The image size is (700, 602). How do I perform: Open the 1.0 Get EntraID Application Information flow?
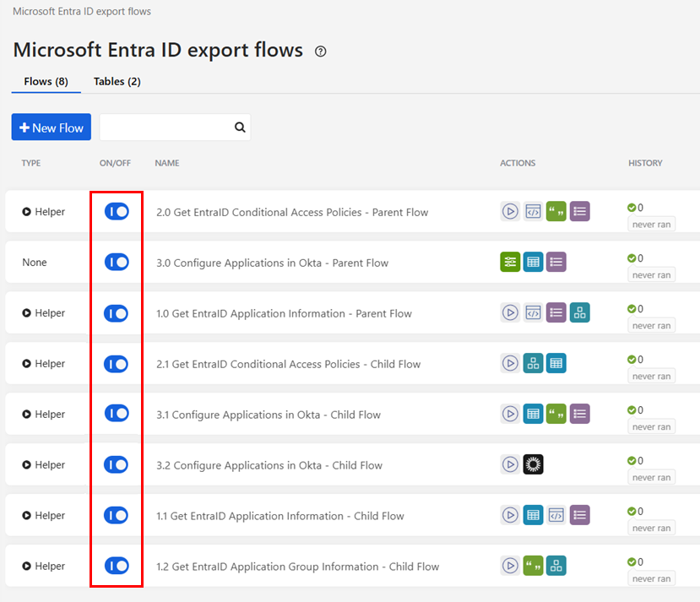[x=291, y=313]
